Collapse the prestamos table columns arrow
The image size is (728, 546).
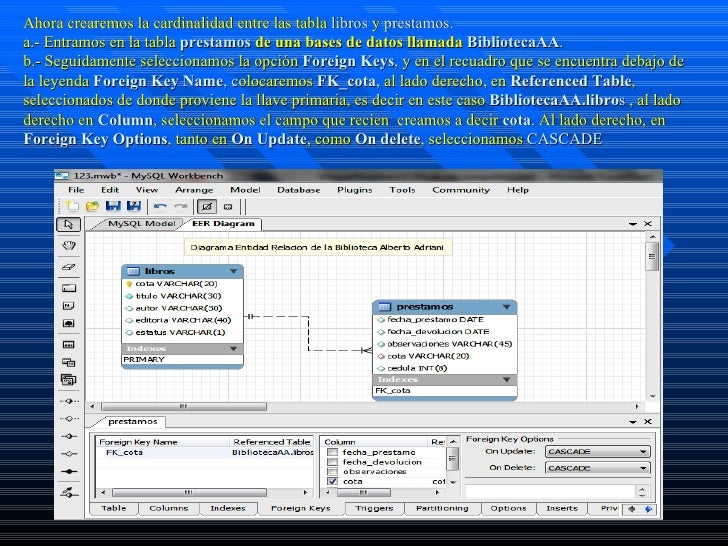(x=507, y=307)
